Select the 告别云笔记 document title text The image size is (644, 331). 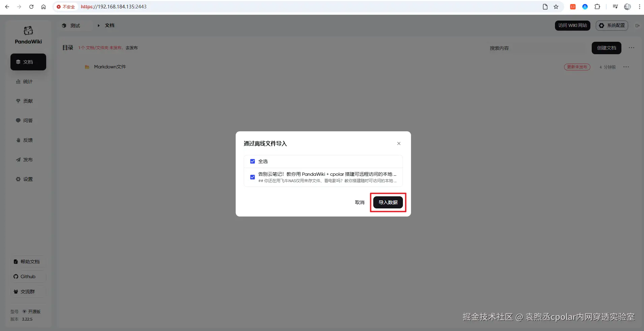tap(327, 174)
